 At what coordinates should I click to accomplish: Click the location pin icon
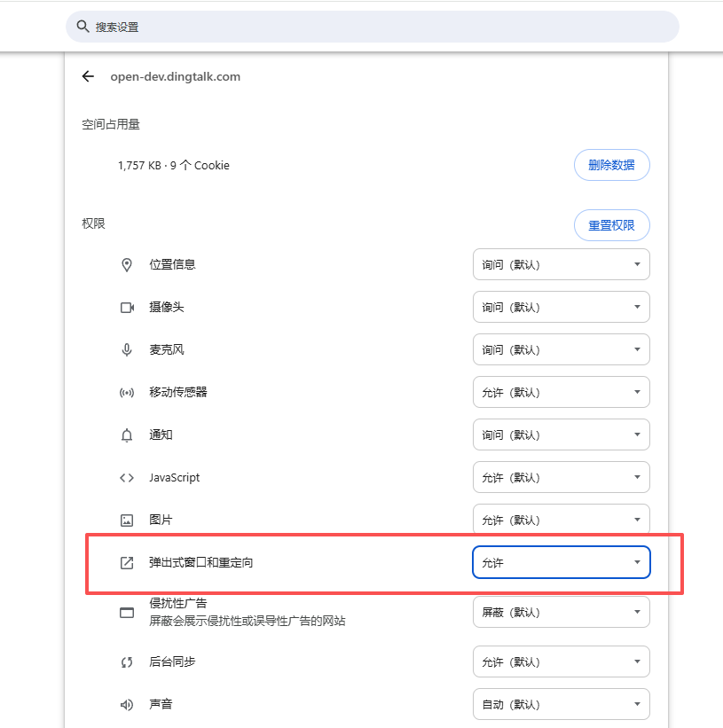[127, 264]
